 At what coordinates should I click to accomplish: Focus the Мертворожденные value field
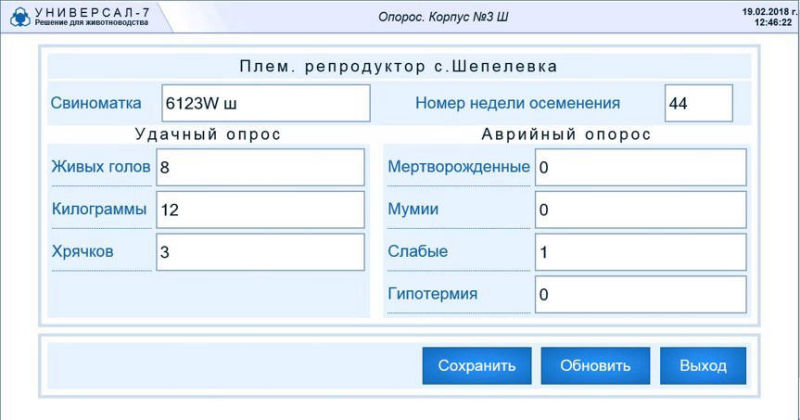[x=640, y=167]
